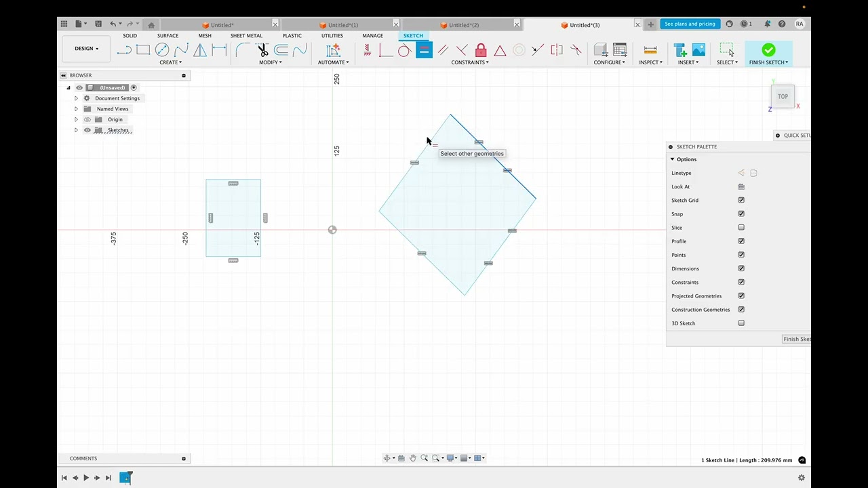The image size is (868, 488).
Task: Select the Sketch Dimension tool
Action: pyautogui.click(x=219, y=50)
